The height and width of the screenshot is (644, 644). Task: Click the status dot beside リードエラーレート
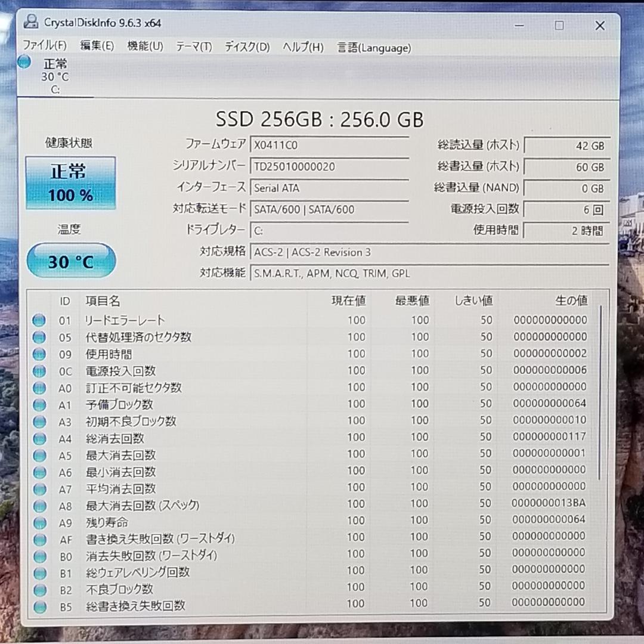coord(39,320)
